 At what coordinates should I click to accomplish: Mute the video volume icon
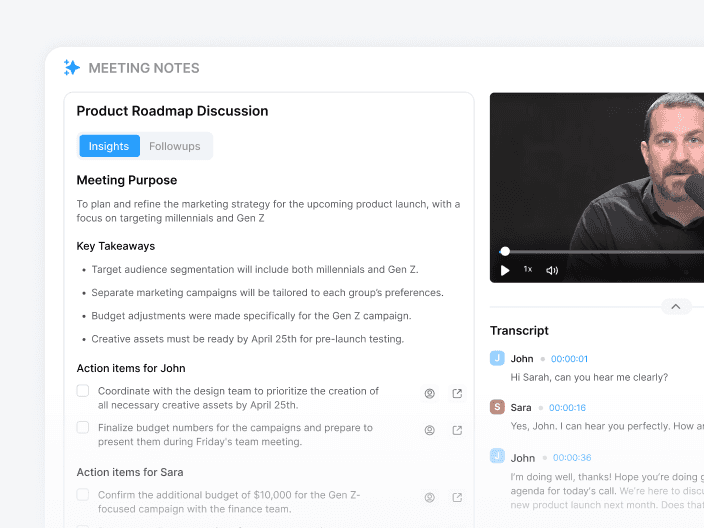[x=552, y=270]
